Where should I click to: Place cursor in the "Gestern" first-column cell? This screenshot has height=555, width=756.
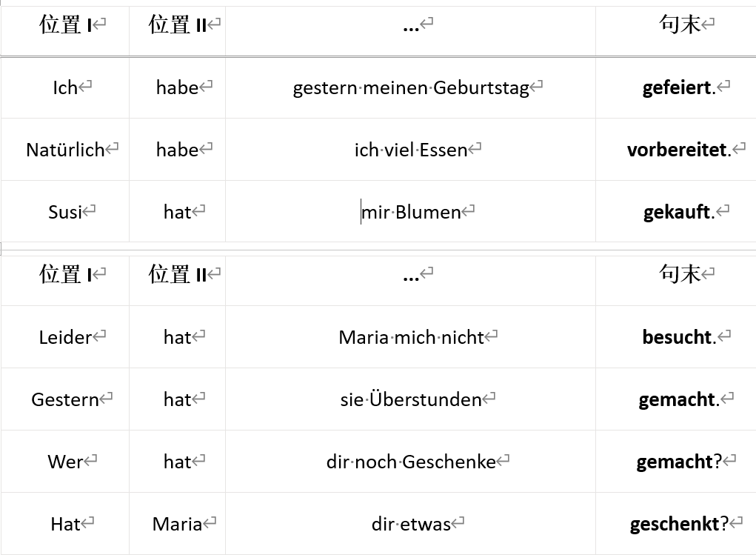click(x=65, y=400)
